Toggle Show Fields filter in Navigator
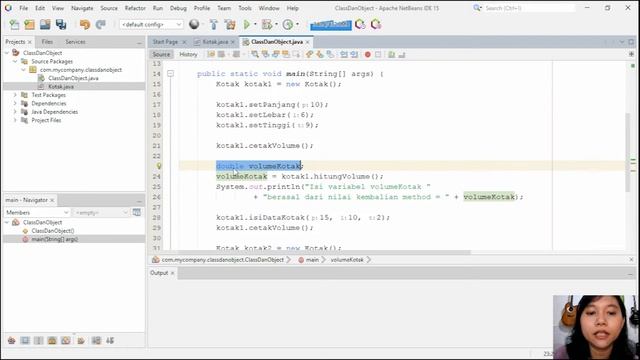 pyautogui.click(x=25, y=340)
